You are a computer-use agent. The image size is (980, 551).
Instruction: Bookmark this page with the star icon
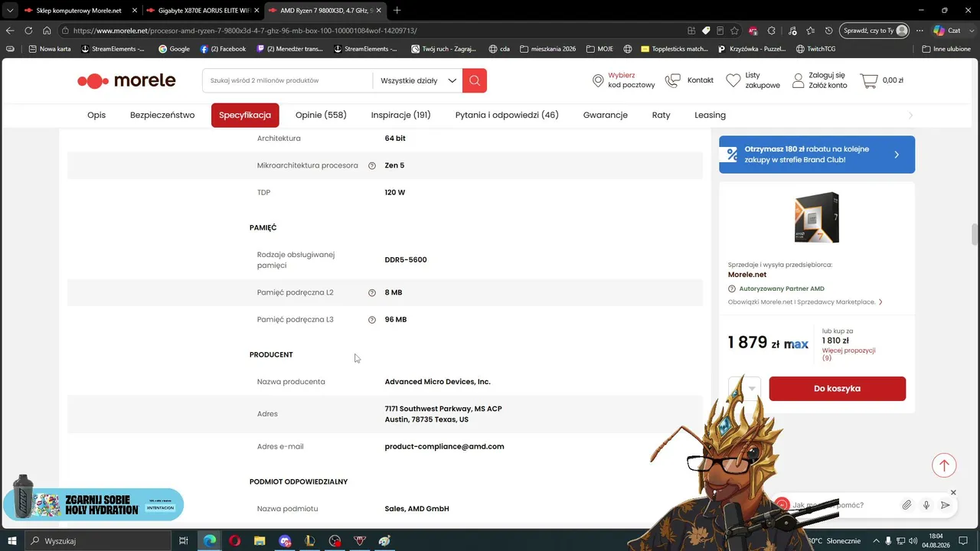click(735, 31)
